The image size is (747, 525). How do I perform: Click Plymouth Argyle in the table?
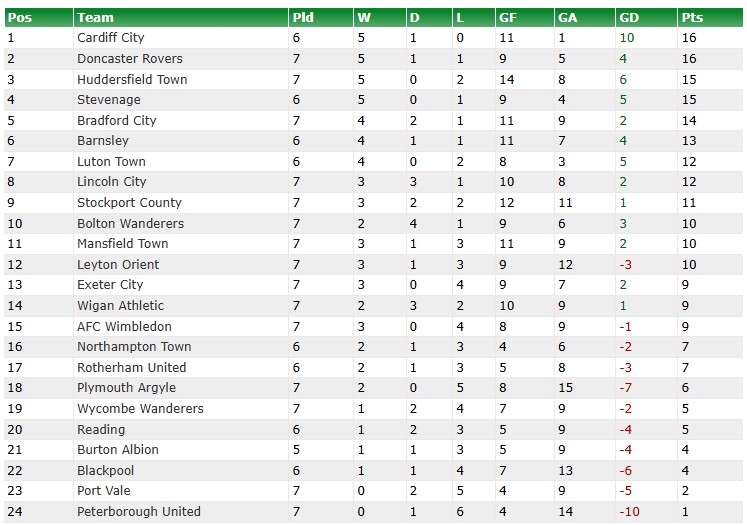coord(126,388)
